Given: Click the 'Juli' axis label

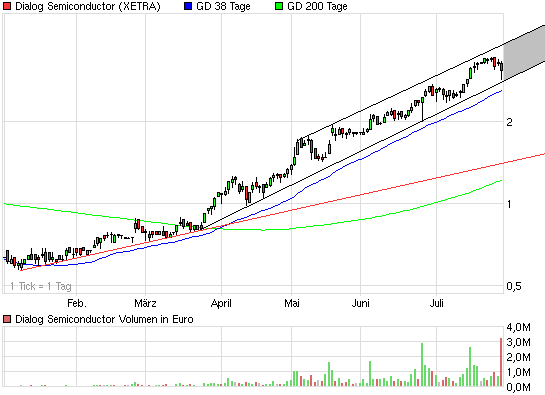Looking at the screenshot, I should pos(437,303).
